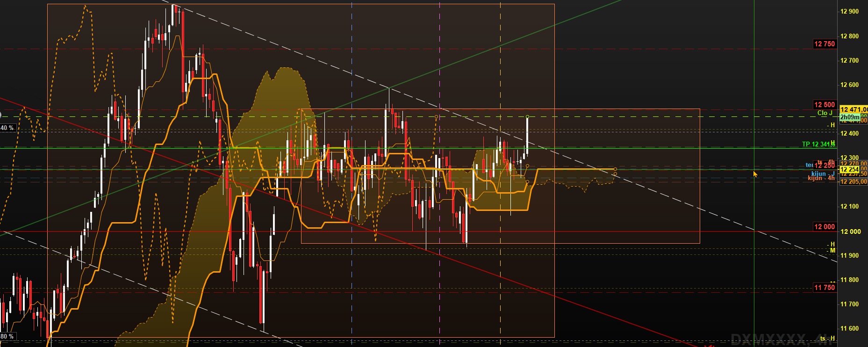
Task: Click the 11 600 price axis value
Action: [849, 328]
